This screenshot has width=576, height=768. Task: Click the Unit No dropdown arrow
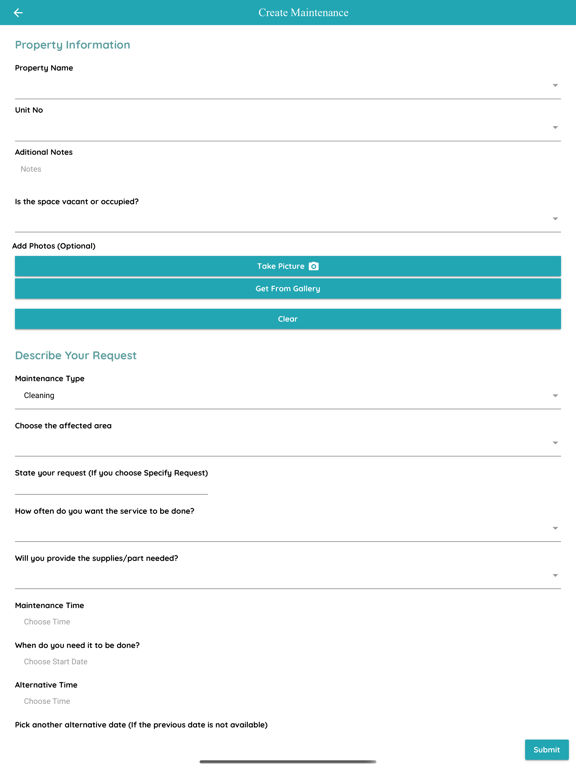pyautogui.click(x=555, y=128)
